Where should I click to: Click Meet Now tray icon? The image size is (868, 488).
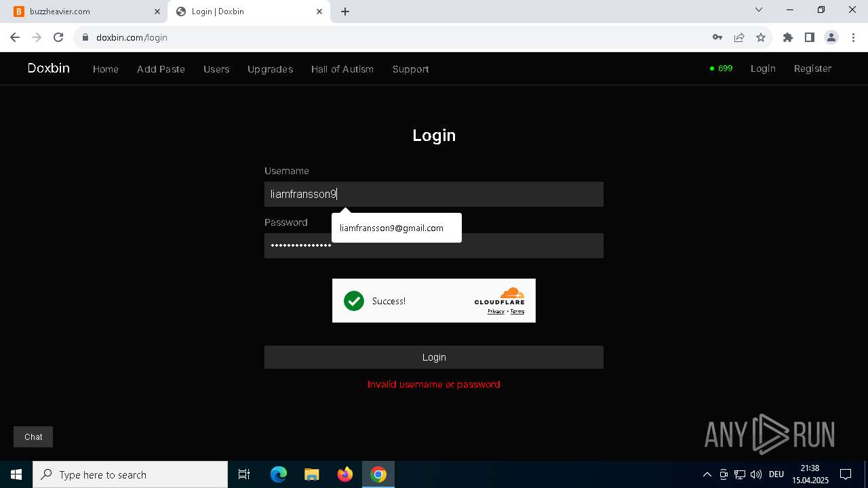[724, 474]
